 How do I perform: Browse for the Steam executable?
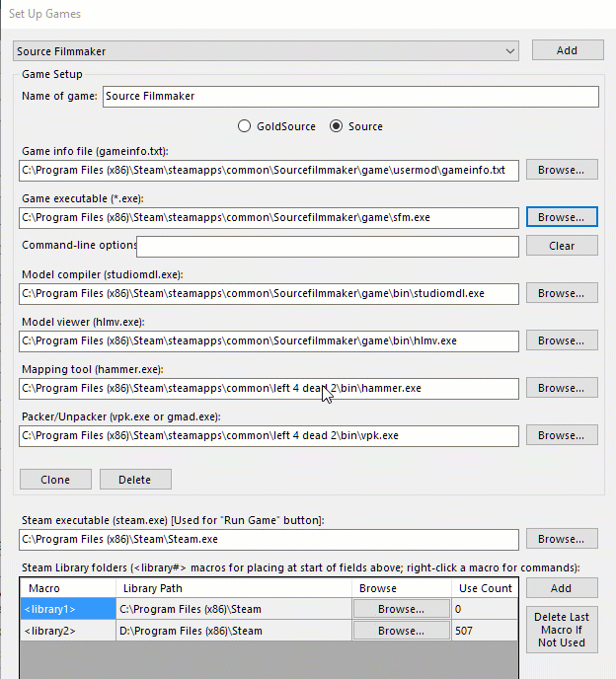(562, 539)
